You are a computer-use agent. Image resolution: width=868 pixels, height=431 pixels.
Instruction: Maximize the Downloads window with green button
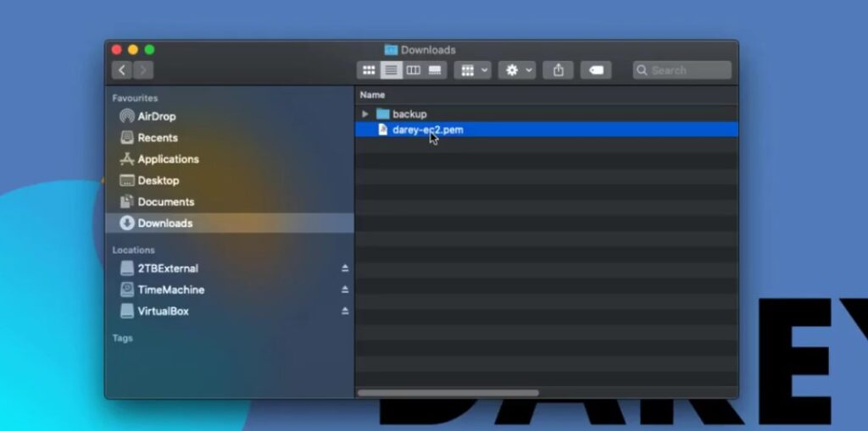149,50
